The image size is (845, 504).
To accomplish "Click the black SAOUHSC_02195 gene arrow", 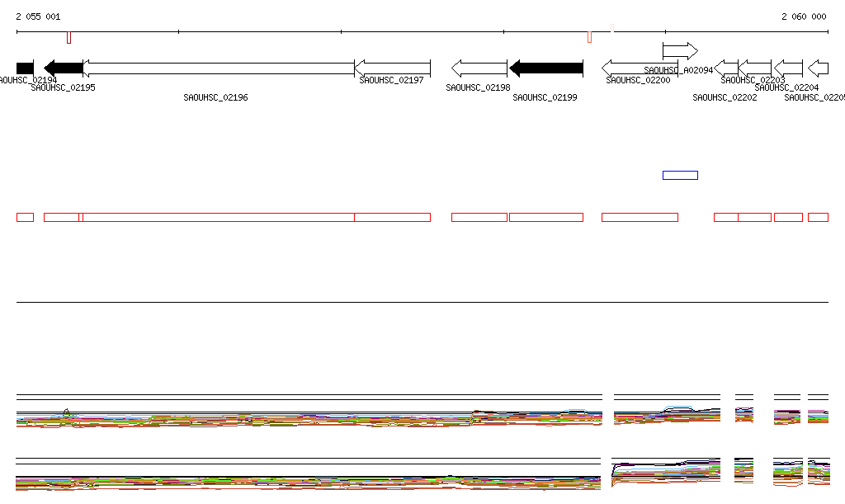I will coord(63,68).
